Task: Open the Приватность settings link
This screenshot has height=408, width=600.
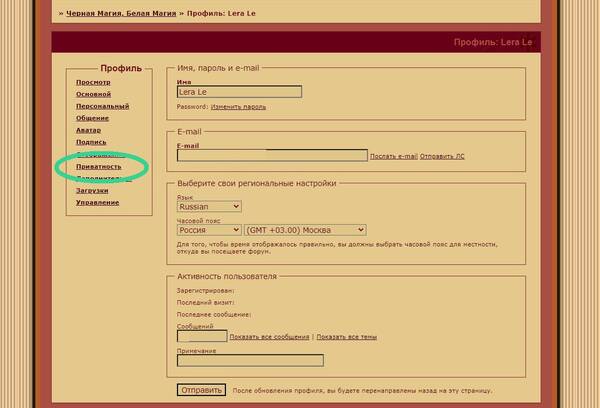Action: [99, 166]
